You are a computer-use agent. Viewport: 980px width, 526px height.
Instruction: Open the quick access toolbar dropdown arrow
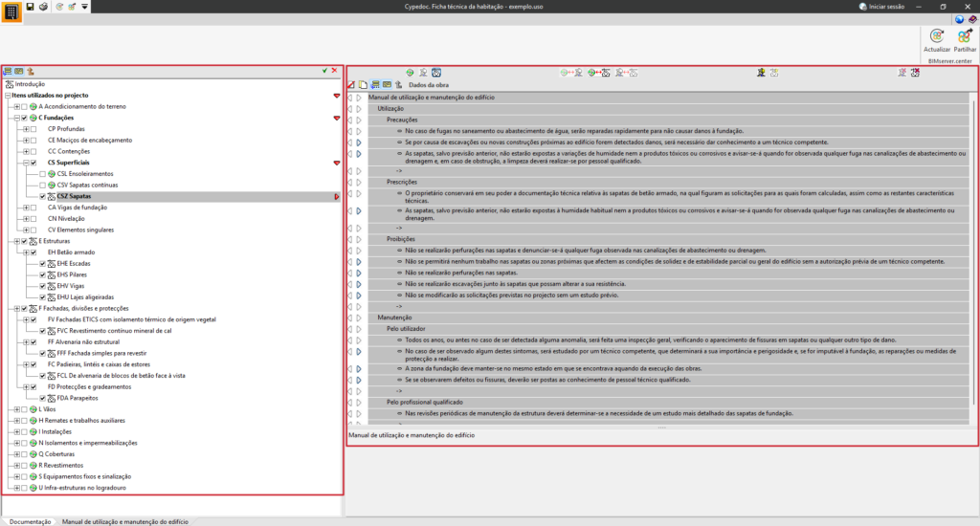(x=85, y=7)
